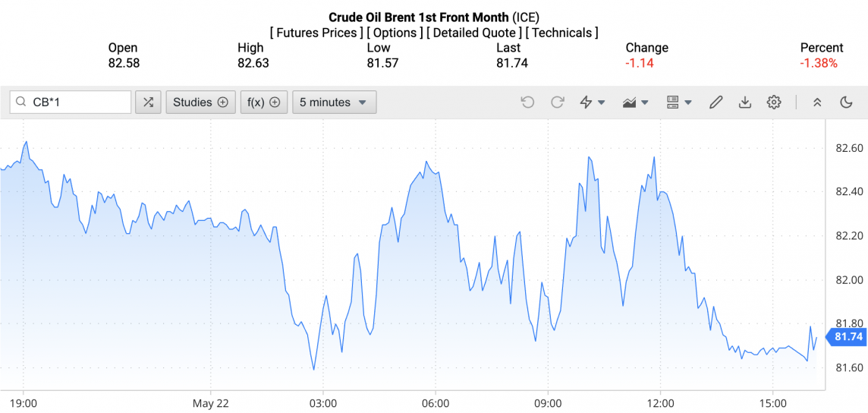Open chart settings gear
The height and width of the screenshot is (413, 868).
coord(773,102)
